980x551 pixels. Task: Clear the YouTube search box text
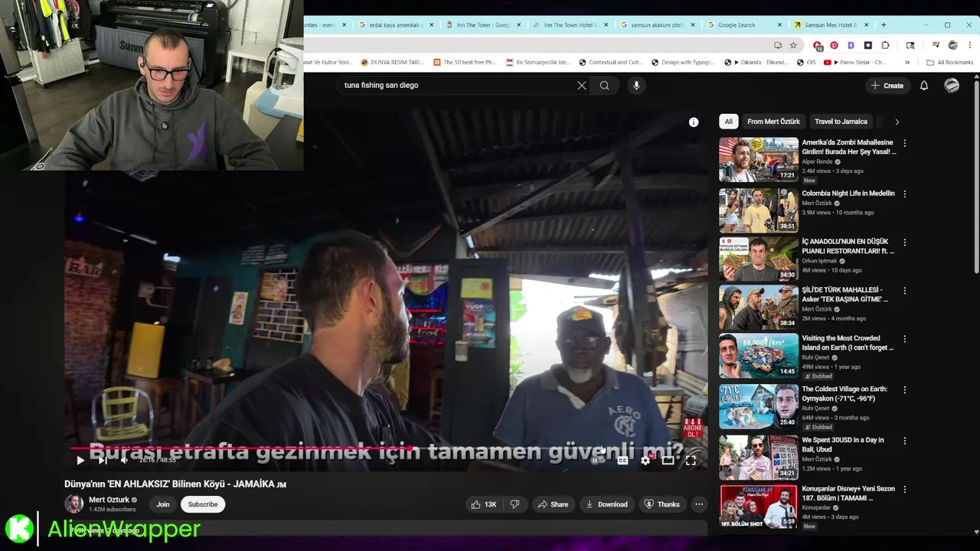tap(582, 86)
